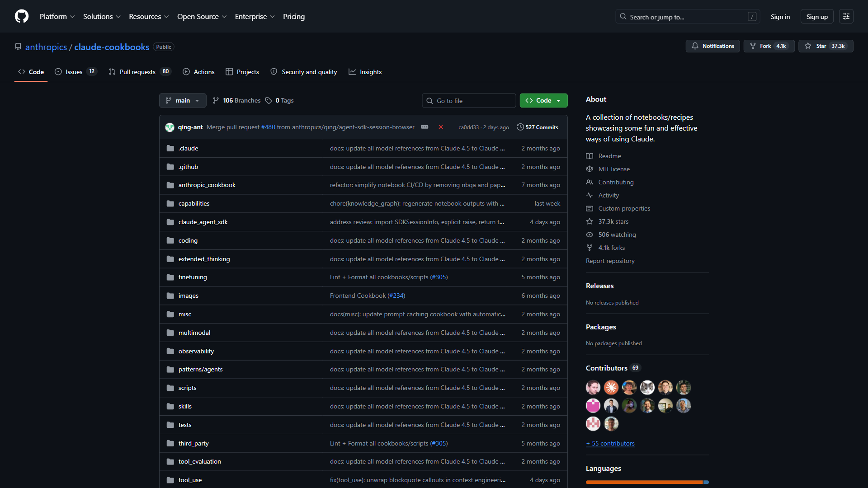The image size is (868, 488).
Task: Open the Insights tab
Action: (x=365, y=72)
